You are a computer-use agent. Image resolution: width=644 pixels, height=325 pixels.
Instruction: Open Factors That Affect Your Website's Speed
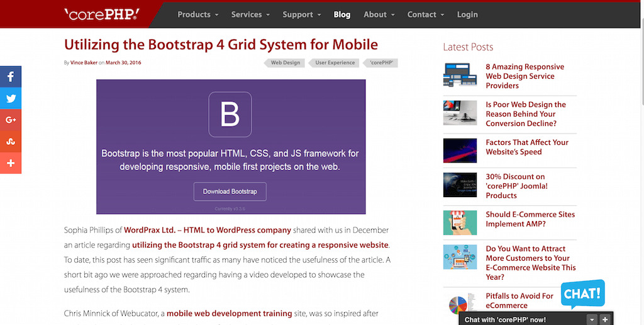click(x=527, y=147)
